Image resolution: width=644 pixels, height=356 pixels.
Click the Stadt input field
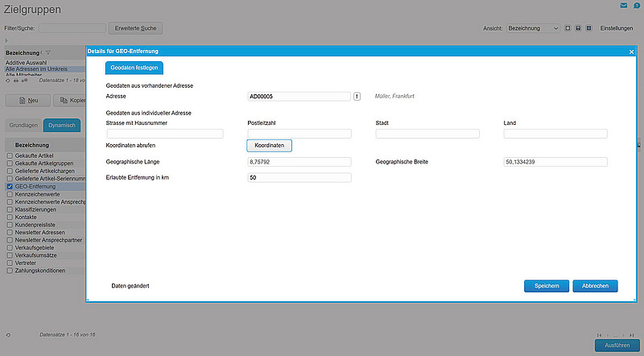(427, 134)
